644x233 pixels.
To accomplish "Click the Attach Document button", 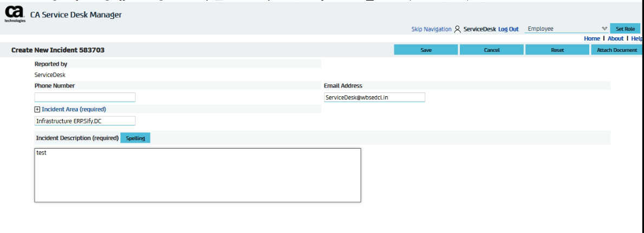I will coord(617,50).
